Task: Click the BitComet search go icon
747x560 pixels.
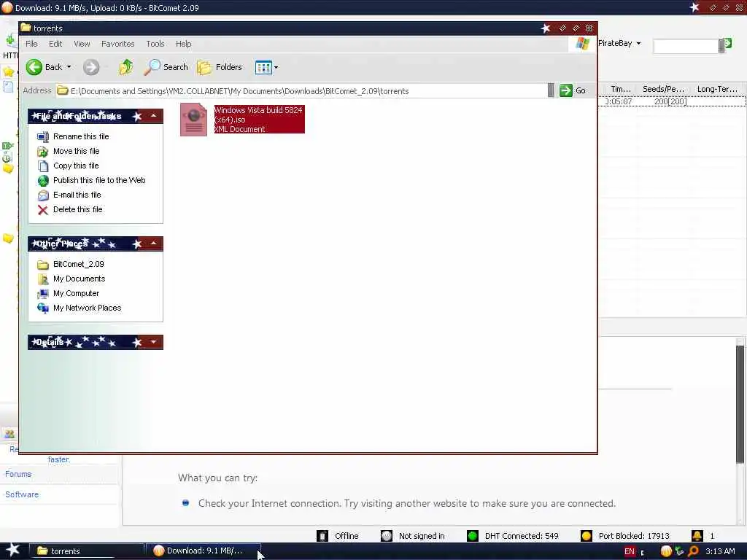Action: click(728, 44)
